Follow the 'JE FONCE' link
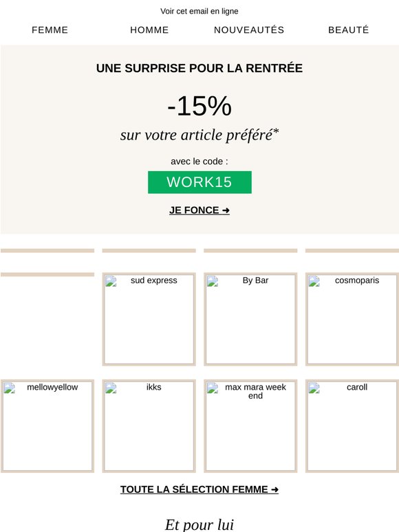Viewport: 399px width, 532px height. pos(199,210)
